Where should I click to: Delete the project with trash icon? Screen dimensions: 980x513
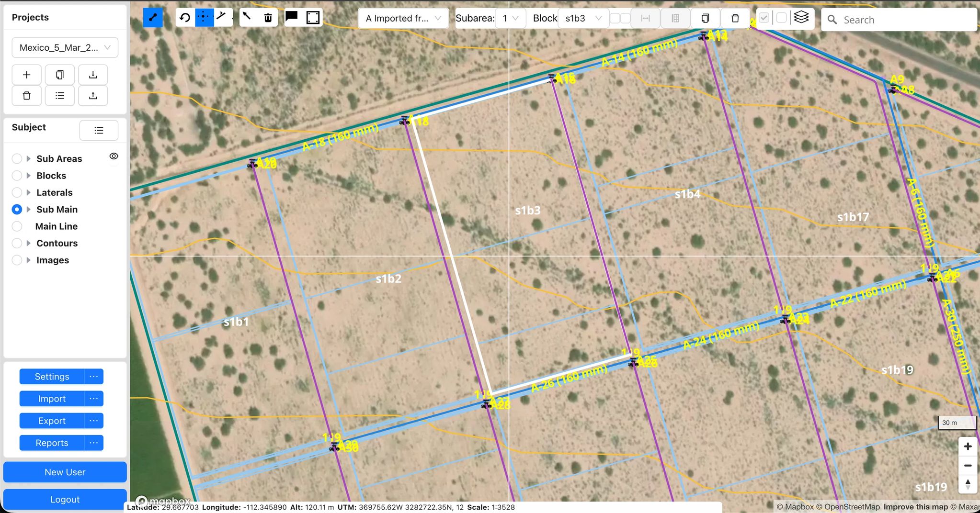coord(27,96)
